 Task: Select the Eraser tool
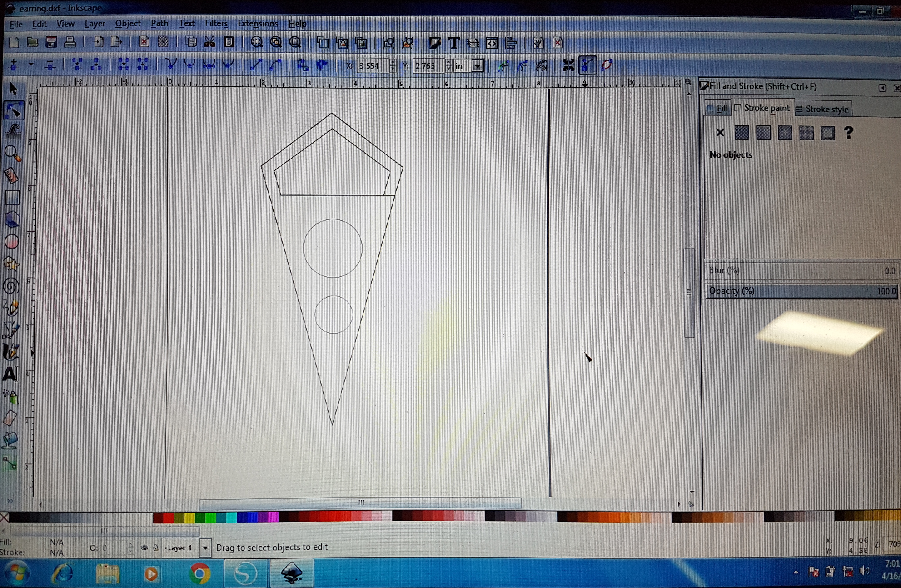[x=10, y=418]
